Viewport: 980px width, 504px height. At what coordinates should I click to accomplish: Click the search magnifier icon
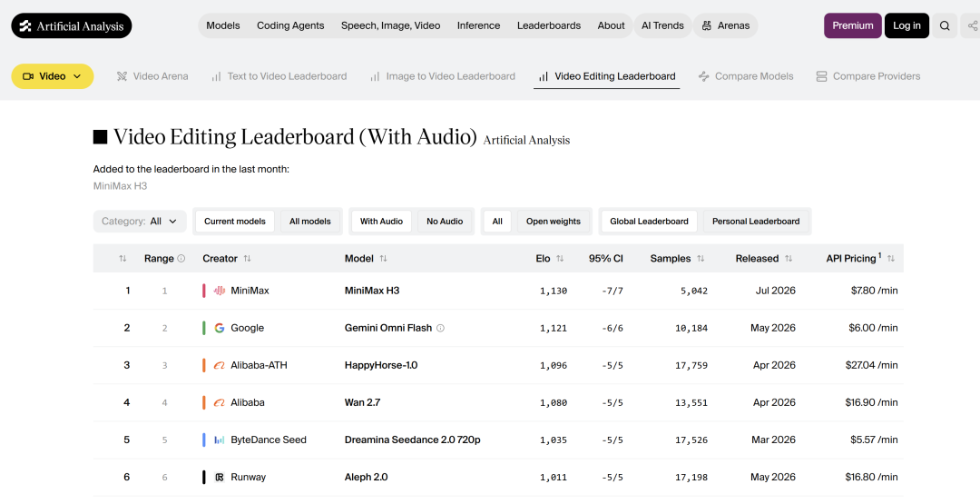pos(945,25)
